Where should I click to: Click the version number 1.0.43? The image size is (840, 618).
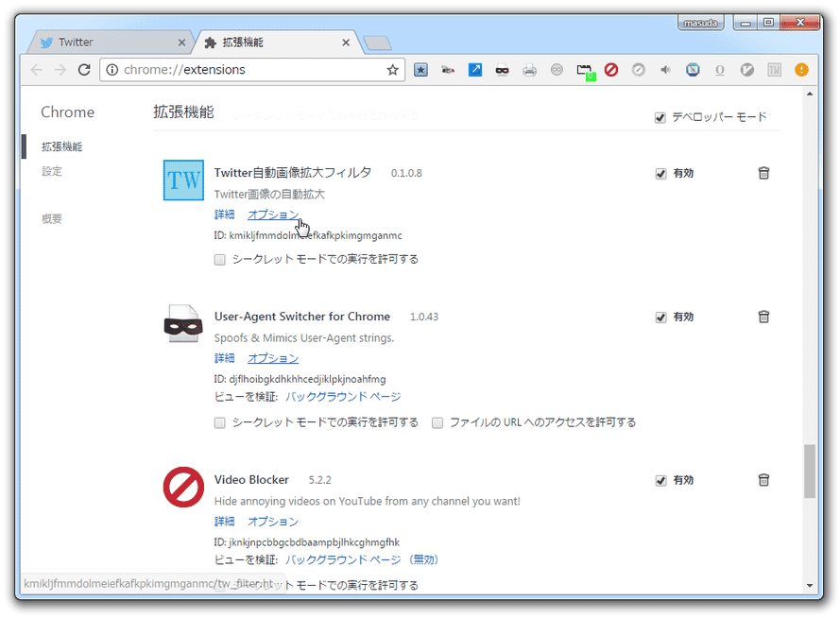click(424, 318)
